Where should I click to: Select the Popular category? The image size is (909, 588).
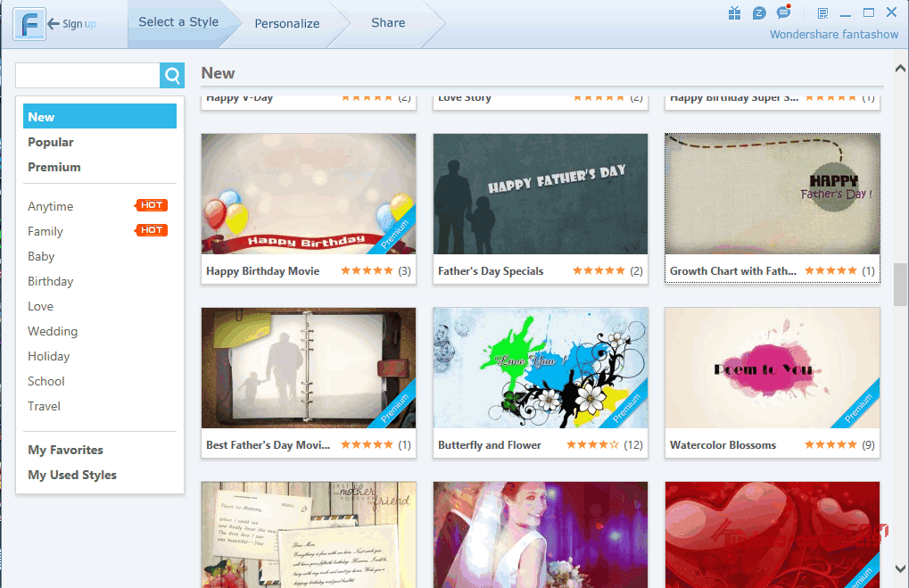[51, 142]
